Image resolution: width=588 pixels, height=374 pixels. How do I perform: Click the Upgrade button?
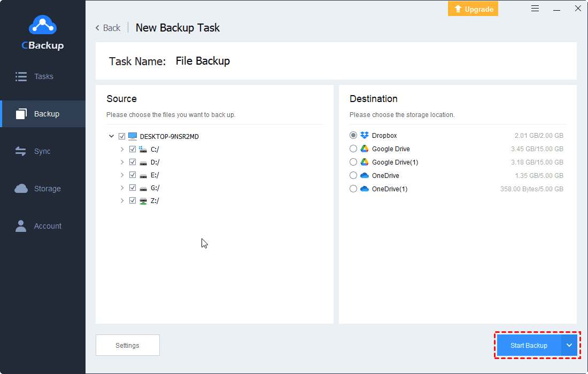pos(473,9)
